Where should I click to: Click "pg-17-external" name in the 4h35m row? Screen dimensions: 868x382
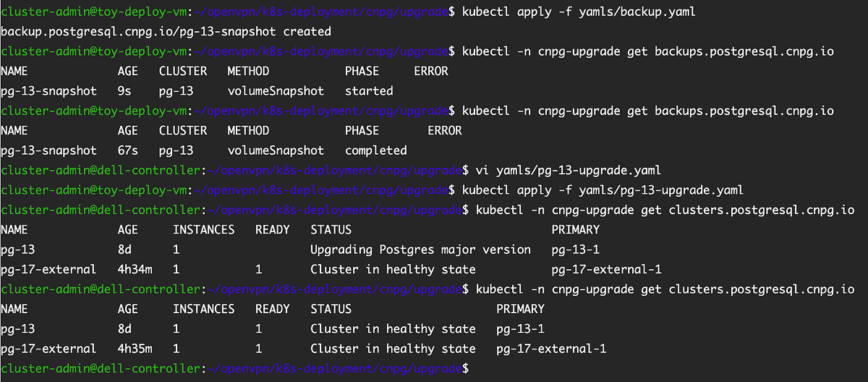pos(48,349)
